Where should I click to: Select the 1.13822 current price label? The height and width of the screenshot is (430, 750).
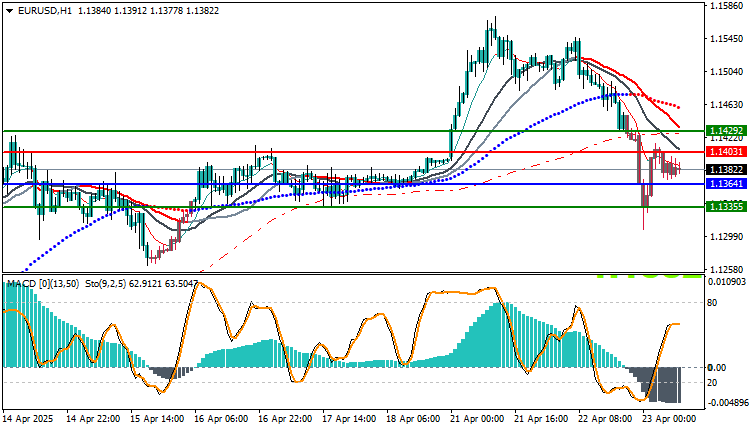pyautogui.click(x=727, y=170)
